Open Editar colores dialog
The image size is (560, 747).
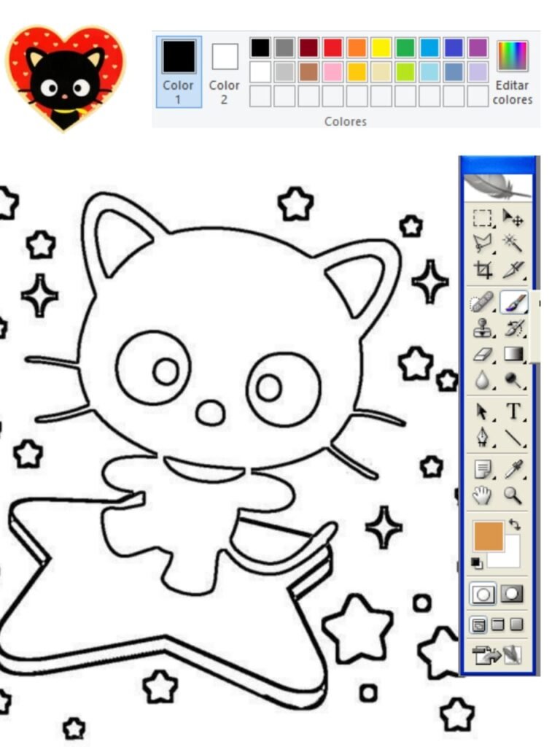[513, 71]
